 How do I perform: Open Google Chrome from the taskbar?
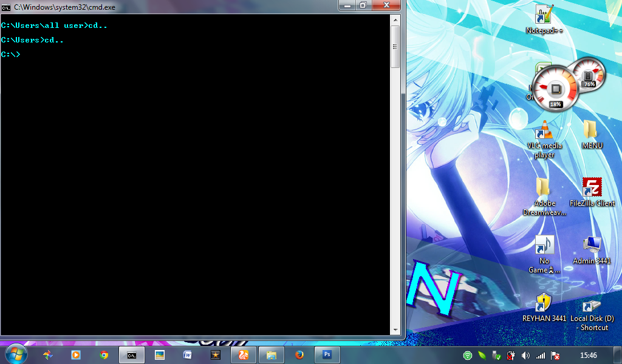(104, 356)
